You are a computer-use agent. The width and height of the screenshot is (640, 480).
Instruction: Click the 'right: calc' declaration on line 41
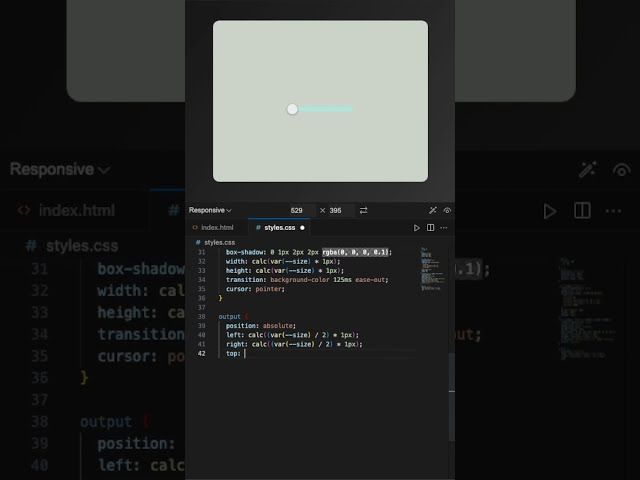tap(294, 344)
